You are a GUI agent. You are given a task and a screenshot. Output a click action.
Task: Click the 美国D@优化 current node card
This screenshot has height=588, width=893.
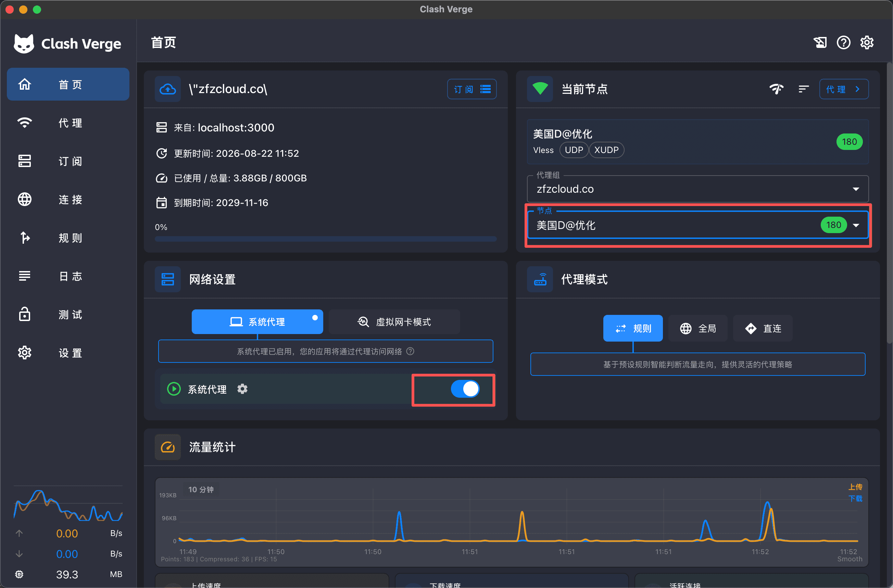697,142
